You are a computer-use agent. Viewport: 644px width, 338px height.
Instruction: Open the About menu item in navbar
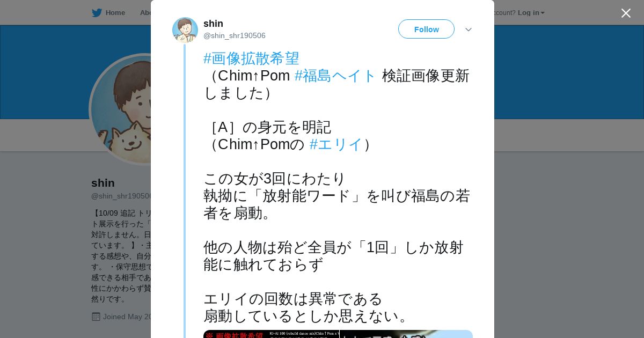(145, 13)
